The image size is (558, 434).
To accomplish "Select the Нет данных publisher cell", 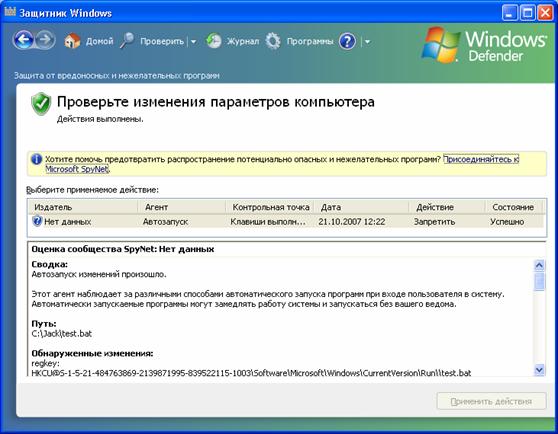I will point(67,222).
